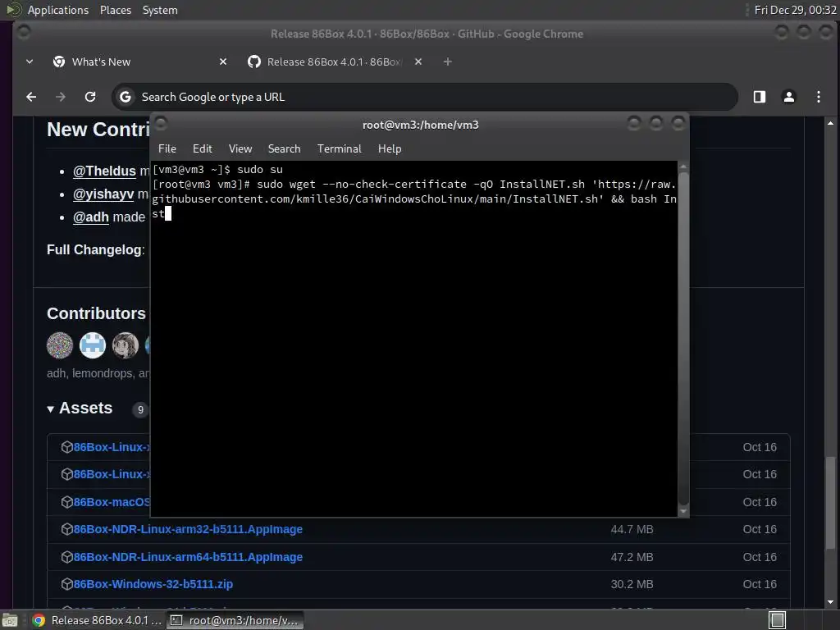Download 86Box-NDR-Linux-arm32-b5111.AppImage
The image size is (840, 630).
point(188,529)
